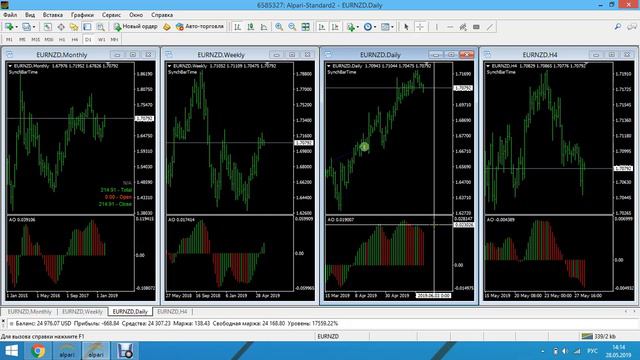Click the triangle before EURNZD.H4 chart header
The width and height of the screenshot is (640, 360).
pyautogui.click(x=488, y=66)
